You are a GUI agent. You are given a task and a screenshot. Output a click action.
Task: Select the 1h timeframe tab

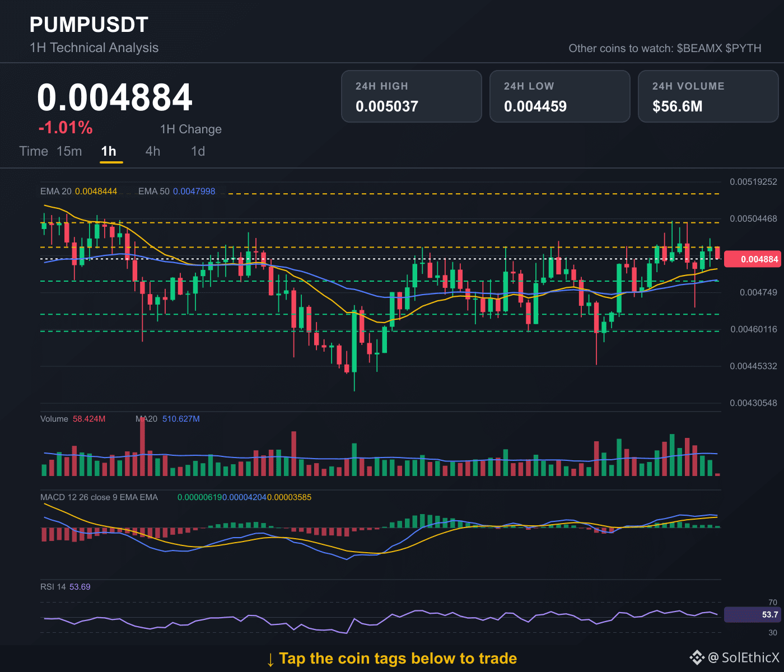coord(109,151)
